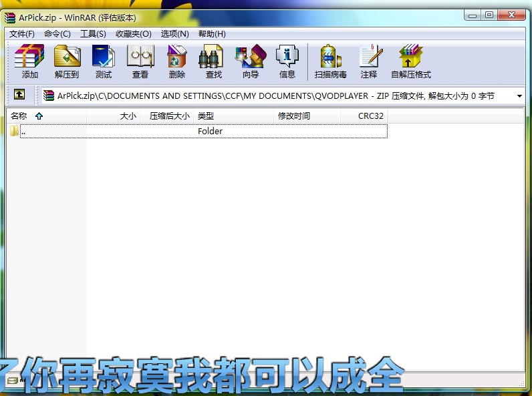Click the 删除 (Delete) toolbar icon
Screen dimensions: 532x396
[x=176, y=61]
